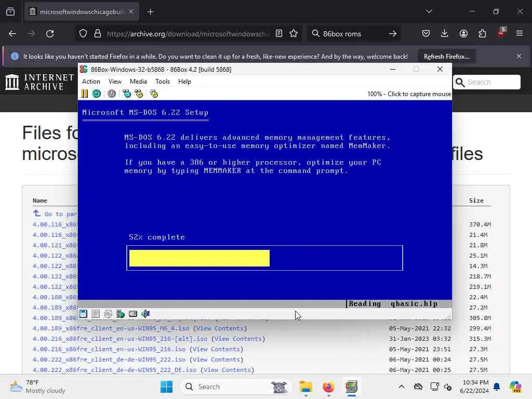Screen dimensions: 532x399
Task: Click the taskbar Search box
Action: [236, 387]
